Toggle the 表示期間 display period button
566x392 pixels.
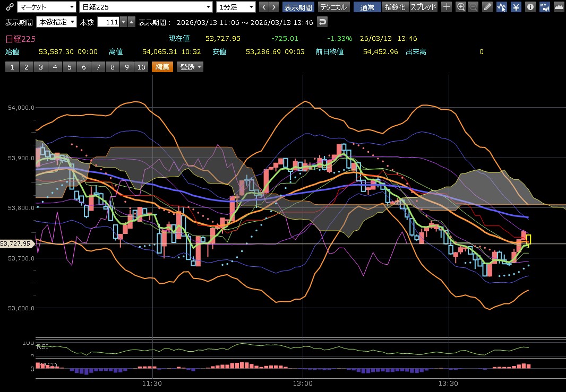pyautogui.click(x=298, y=7)
